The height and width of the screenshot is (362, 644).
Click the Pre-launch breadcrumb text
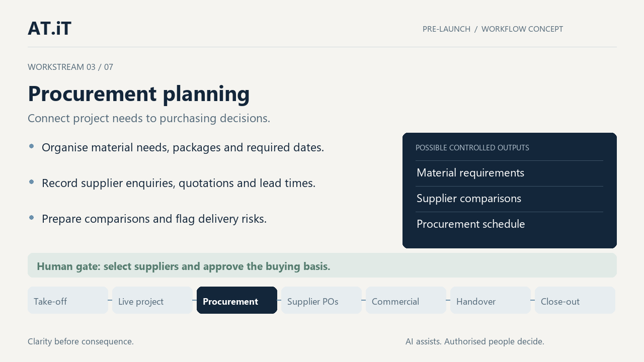click(x=446, y=29)
